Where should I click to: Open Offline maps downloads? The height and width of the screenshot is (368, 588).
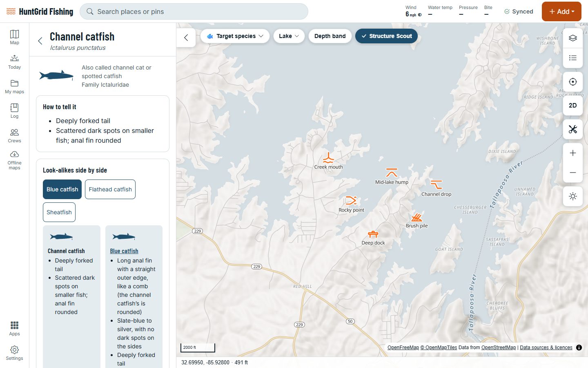click(x=14, y=160)
